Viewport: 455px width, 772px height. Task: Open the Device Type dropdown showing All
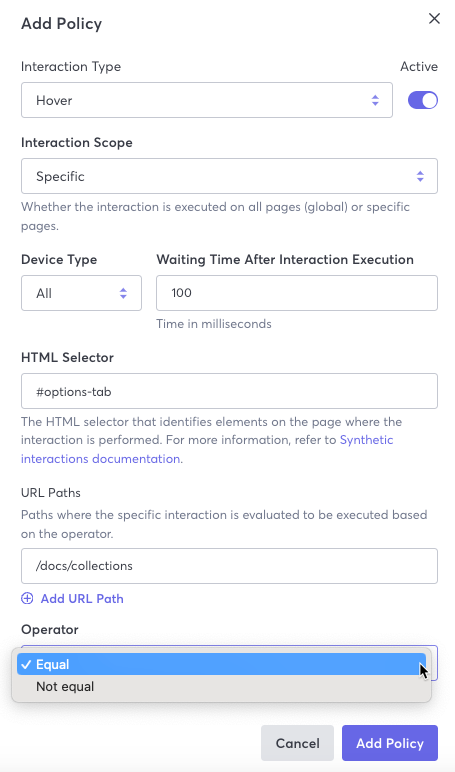click(81, 293)
